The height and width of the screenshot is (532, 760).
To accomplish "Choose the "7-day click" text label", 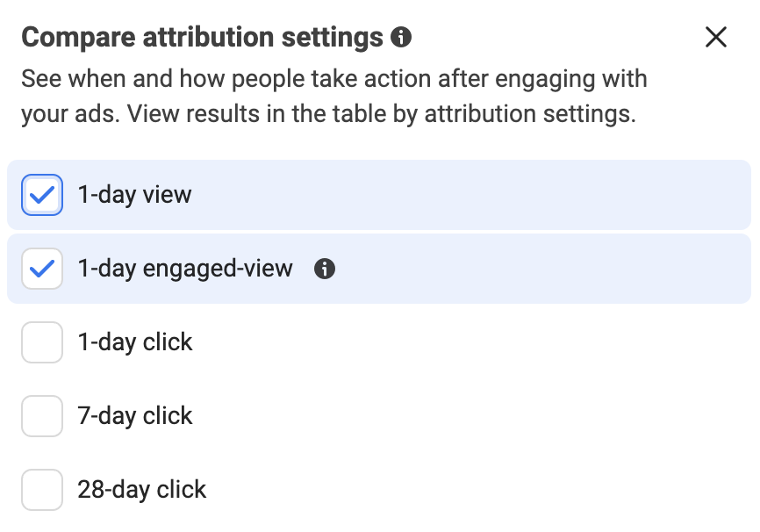I will coord(135,416).
